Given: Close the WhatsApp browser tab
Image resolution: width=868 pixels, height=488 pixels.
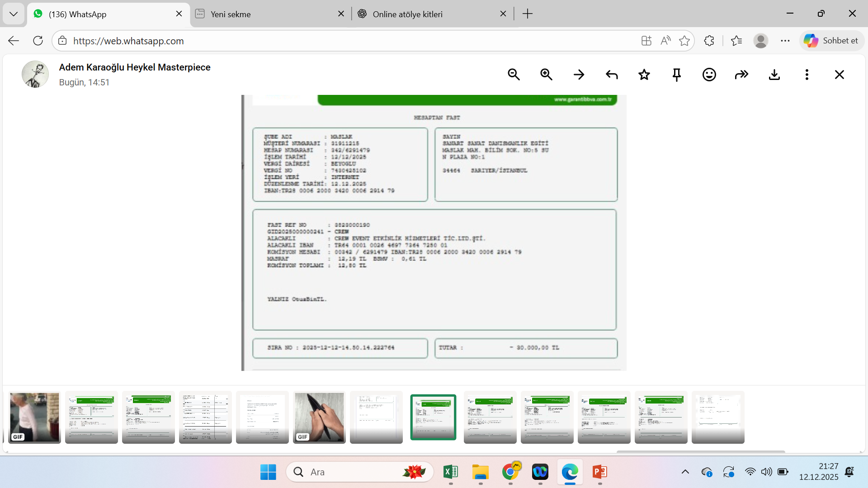Looking at the screenshot, I should click(179, 14).
